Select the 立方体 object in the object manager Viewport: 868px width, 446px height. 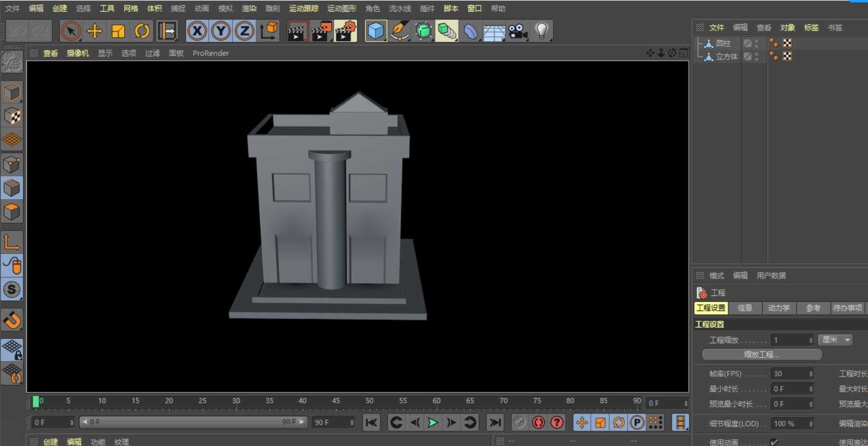pyautogui.click(x=726, y=56)
